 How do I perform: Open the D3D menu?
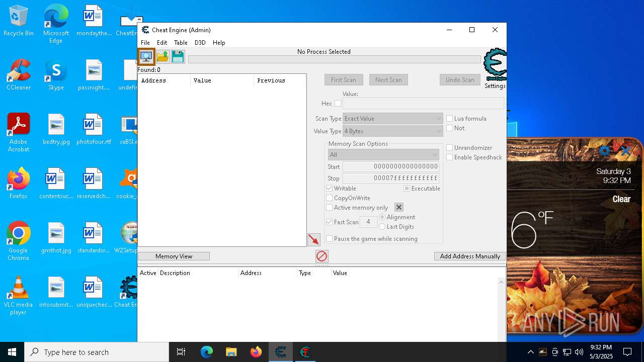click(x=200, y=43)
